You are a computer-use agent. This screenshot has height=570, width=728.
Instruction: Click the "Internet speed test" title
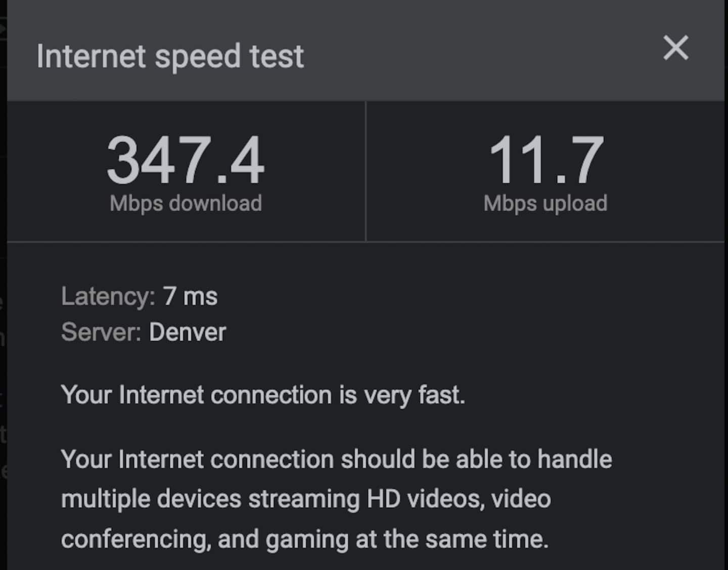click(x=170, y=56)
